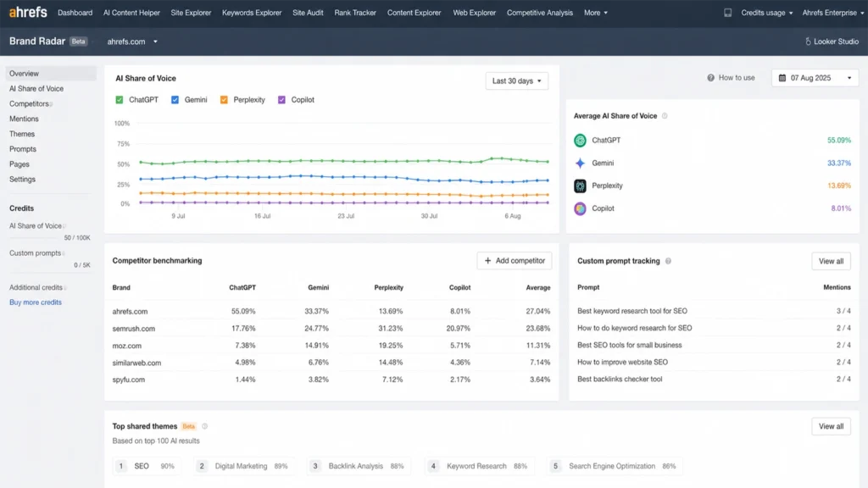
Task: Click the ahrefs logo
Action: coord(28,12)
